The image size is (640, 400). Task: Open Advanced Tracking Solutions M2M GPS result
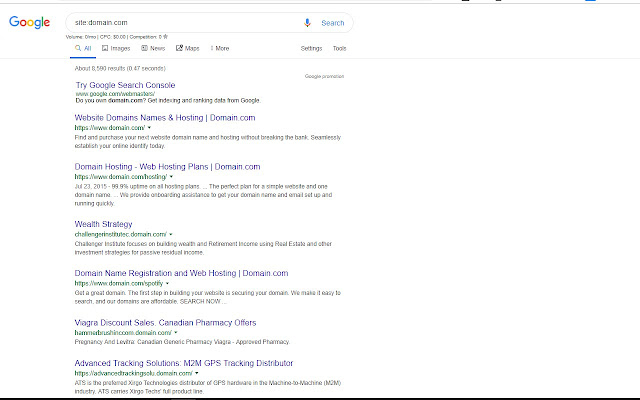(184, 363)
